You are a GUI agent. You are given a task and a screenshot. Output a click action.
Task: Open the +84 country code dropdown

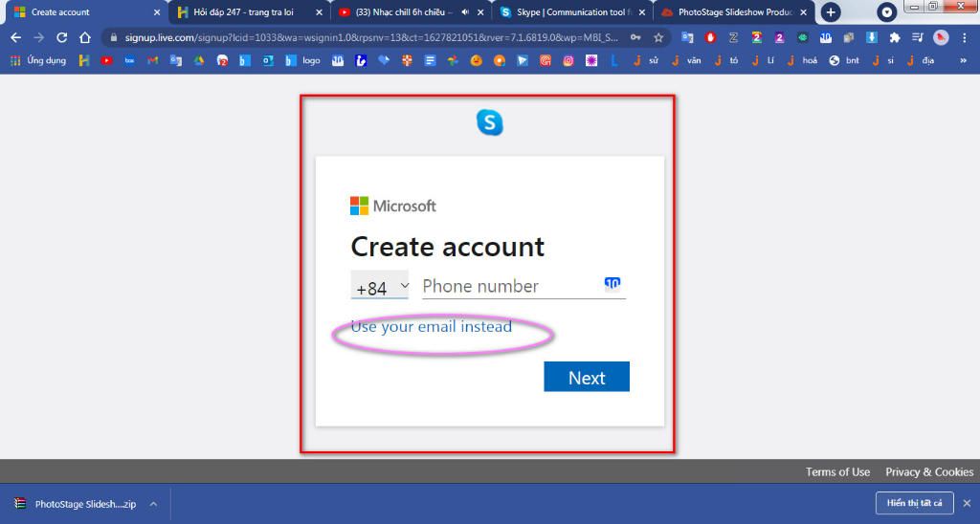click(x=379, y=286)
